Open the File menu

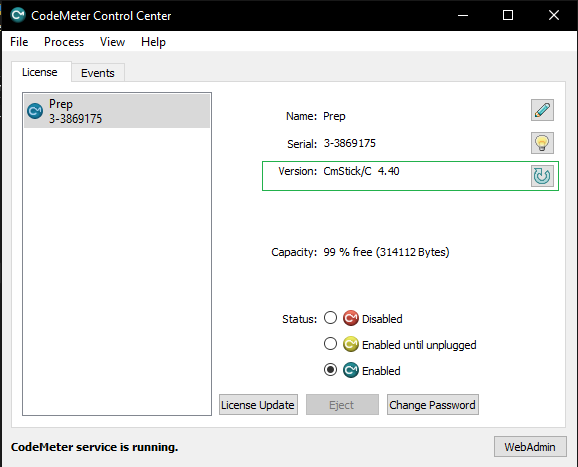(19, 42)
